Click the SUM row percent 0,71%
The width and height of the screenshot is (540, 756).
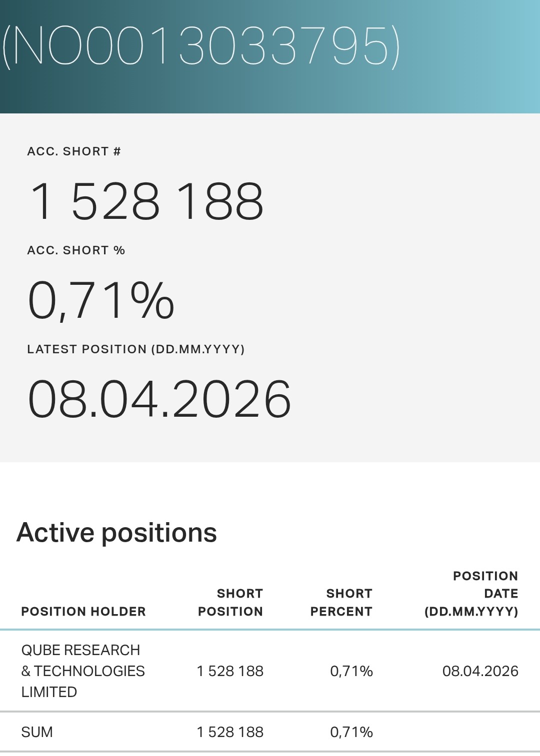[x=351, y=732]
